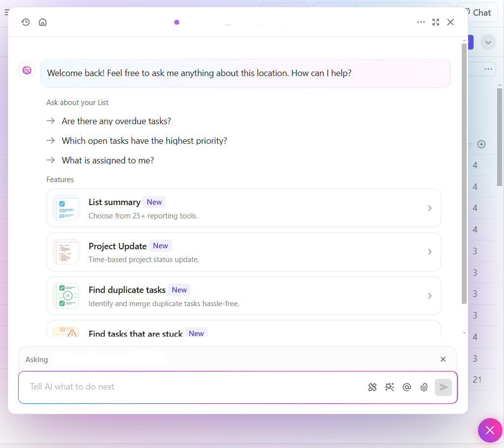Click the stuck tasks warning icon
The image size is (504, 448).
tap(66, 332)
